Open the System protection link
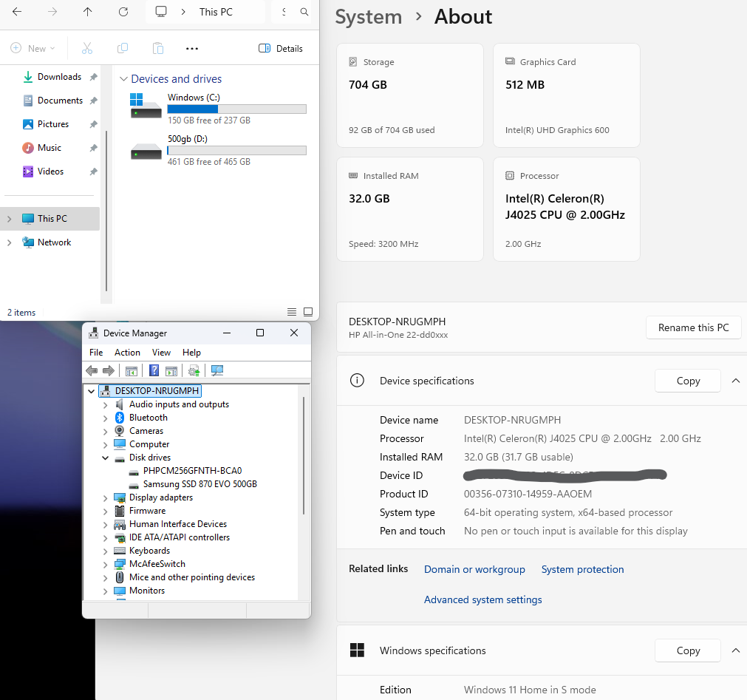747x700 pixels. click(583, 569)
